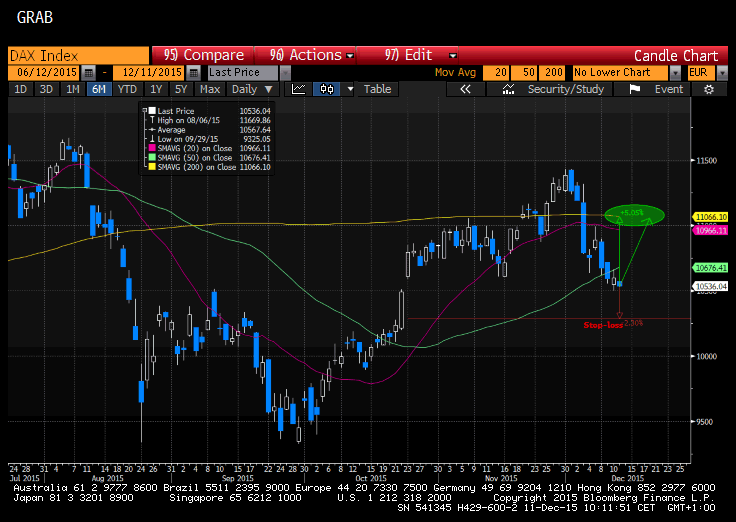Select candlestick chart type icon

327,89
